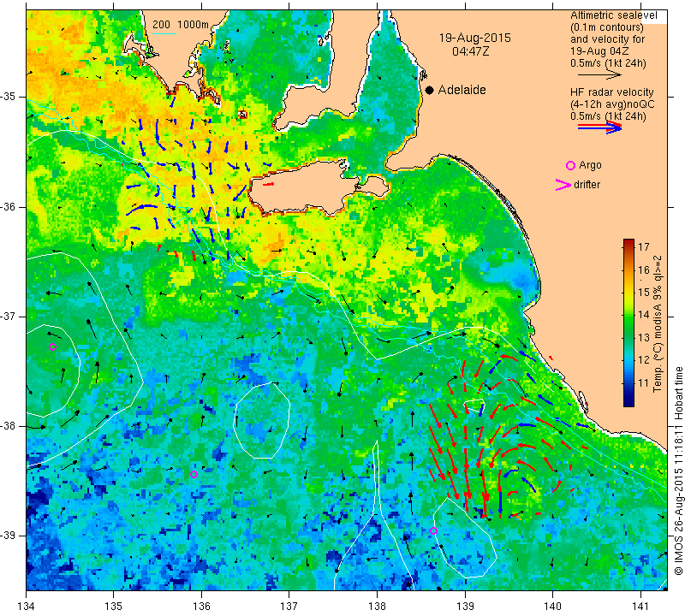Click the -35 latitude axis label
The width and height of the screenshot is (685, 616).
pyautogui.click(x=9, y=97)
